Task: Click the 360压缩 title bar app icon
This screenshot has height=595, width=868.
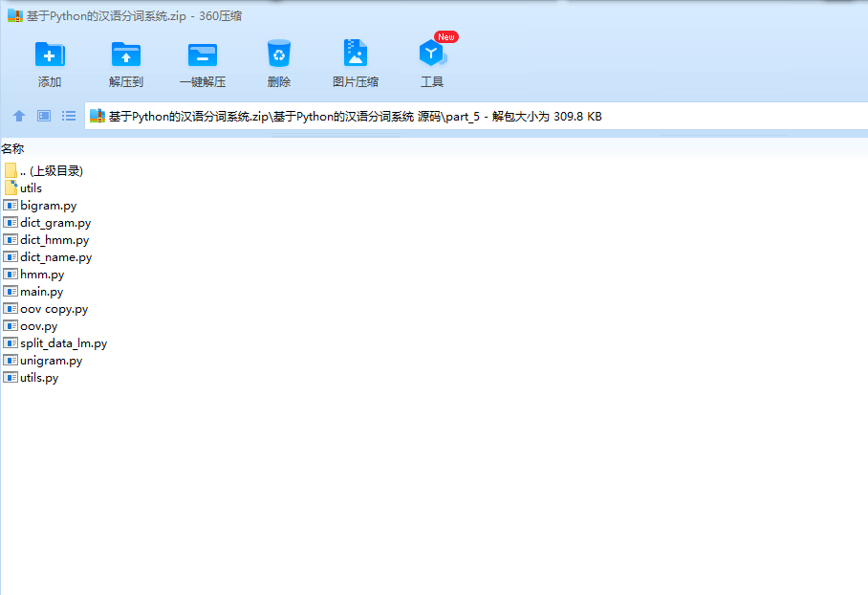Action: pos(15,15)
